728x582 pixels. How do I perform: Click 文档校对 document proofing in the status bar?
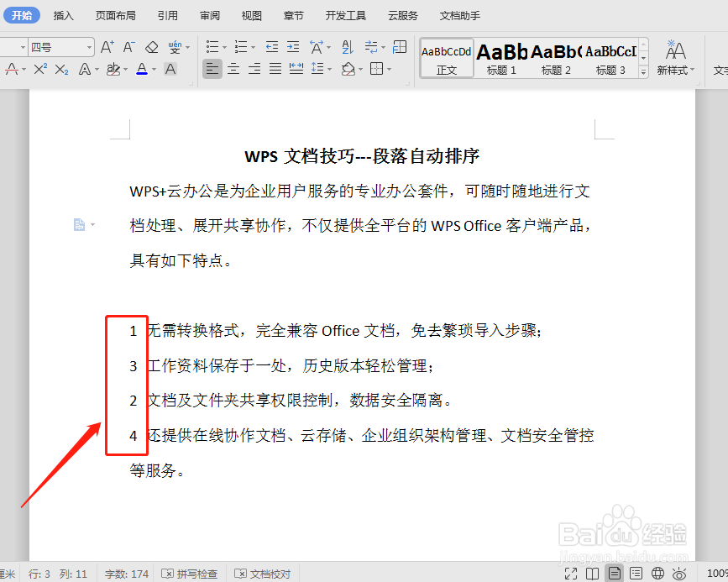point(262,574)
